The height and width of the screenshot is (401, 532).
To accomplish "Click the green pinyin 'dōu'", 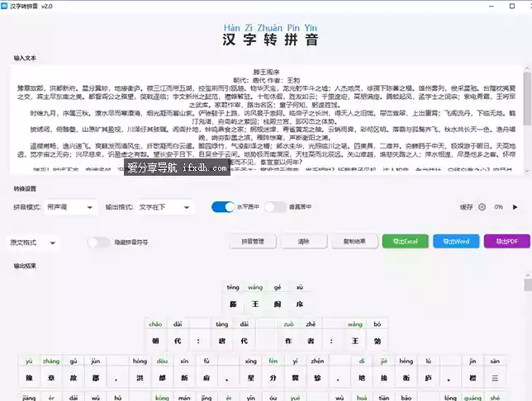I will pyautogui.click(x=162, y=361).
